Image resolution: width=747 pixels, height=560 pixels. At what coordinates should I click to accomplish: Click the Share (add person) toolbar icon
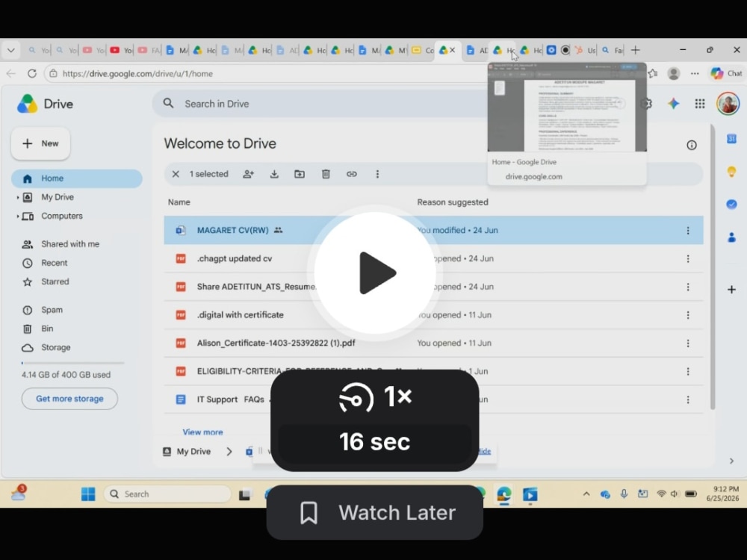(x=248, y=174)
